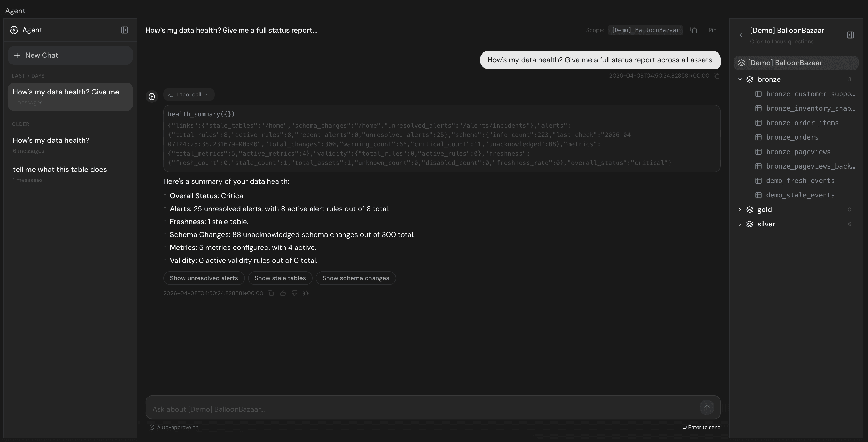Click table icon for bronze_orders
The width and height of the screenshot is (868, 442).
point(758,138)
